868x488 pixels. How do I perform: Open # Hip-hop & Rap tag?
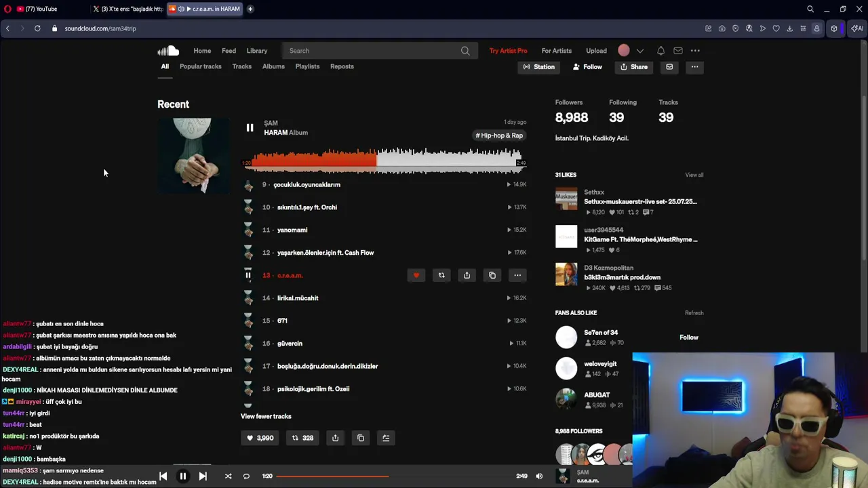pos(499,136)
